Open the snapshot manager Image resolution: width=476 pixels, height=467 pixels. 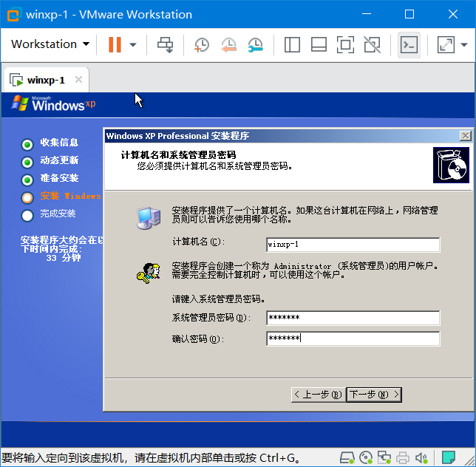[255, 45]
